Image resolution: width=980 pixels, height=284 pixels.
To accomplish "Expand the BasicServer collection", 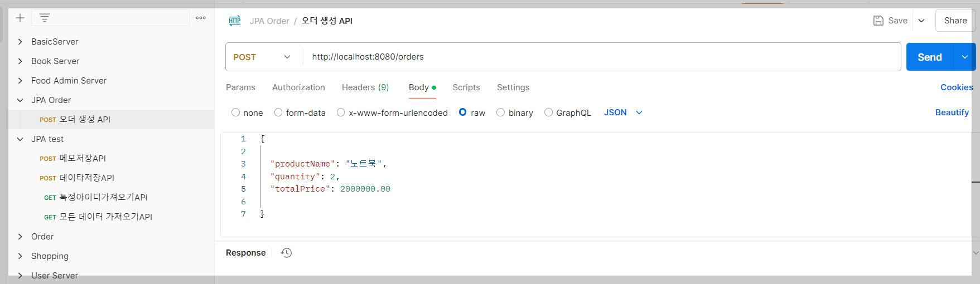I will [20, 42].
